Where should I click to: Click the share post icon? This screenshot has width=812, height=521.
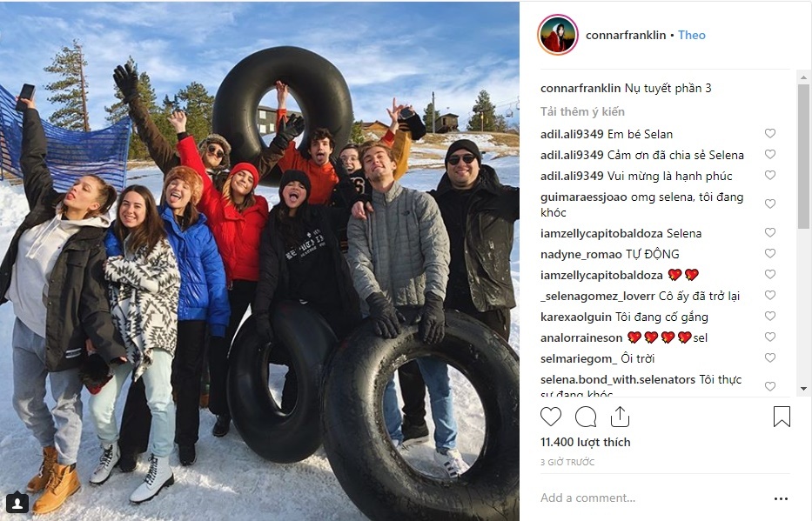pos(620,417)
